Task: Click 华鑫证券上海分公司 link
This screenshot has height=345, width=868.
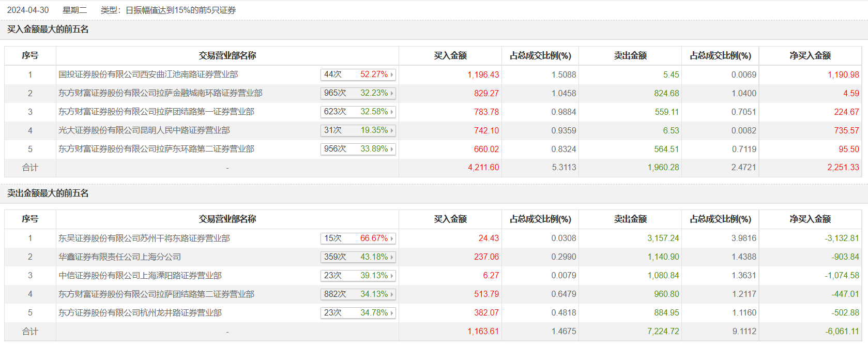Action: (119, 257)
